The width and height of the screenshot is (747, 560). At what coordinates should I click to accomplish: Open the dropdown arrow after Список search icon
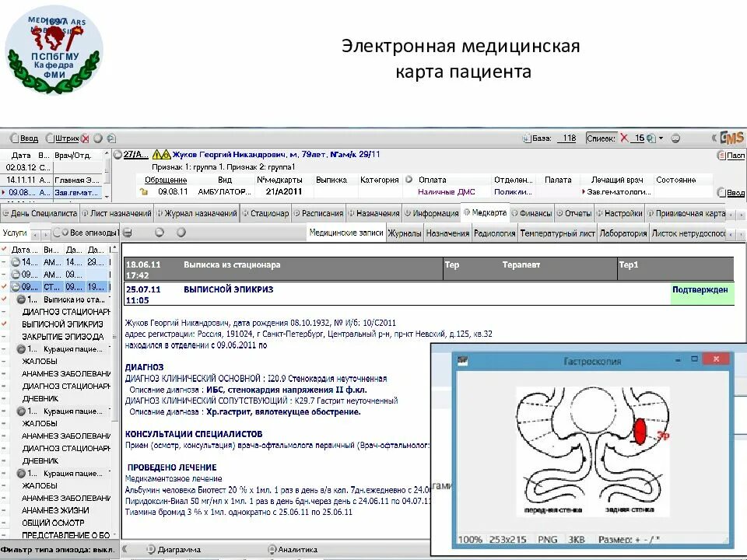pos(661,138)
